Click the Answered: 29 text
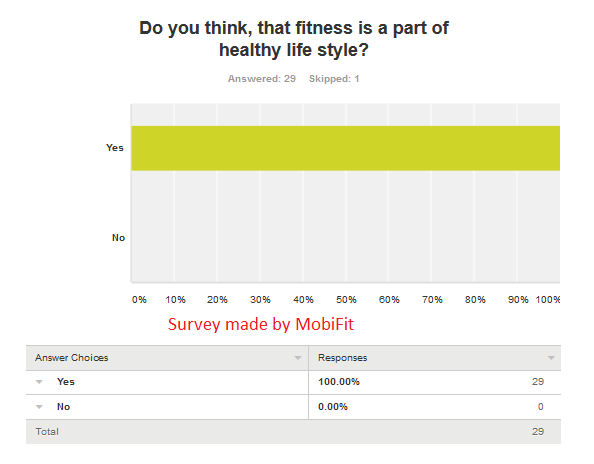The height and width of the screenshot is (464, 594). click(261, 79)
